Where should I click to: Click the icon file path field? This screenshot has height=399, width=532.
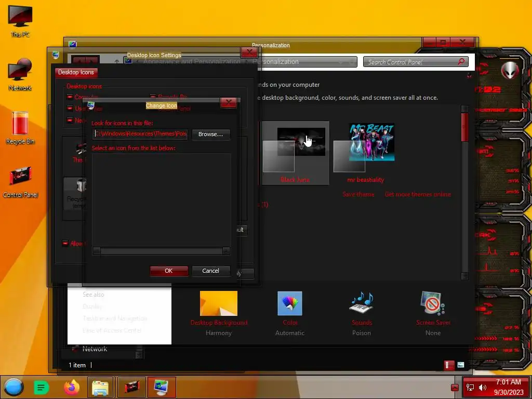pos(140,134)
